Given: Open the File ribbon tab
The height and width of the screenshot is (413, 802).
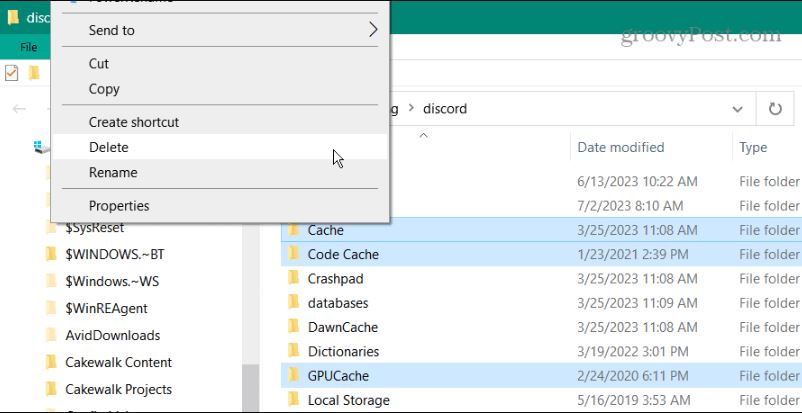Looking at the screenshot, I should pyautogui.click(x=28, y=48).
